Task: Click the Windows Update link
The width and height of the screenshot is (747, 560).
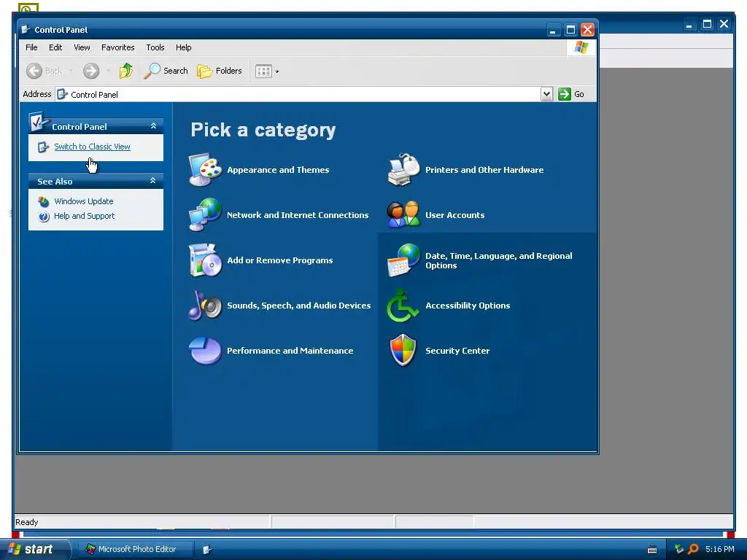Action: (84, 201)
